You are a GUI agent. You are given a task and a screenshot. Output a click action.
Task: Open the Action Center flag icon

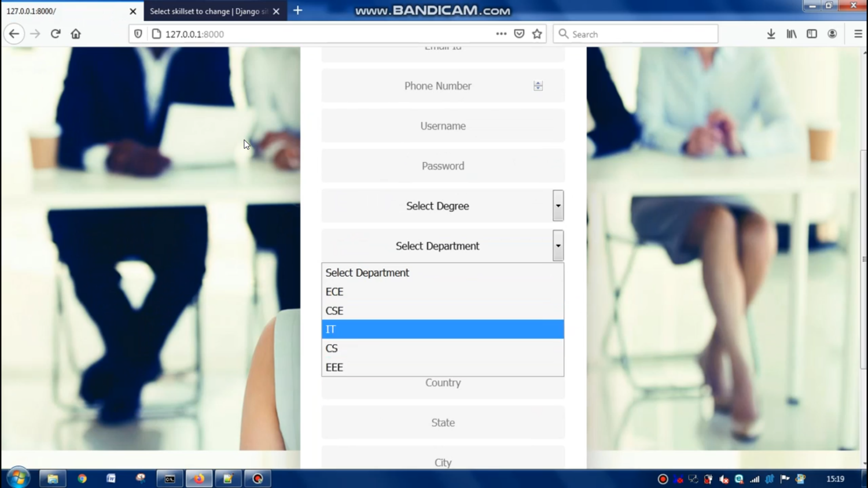tap(785, 479)
